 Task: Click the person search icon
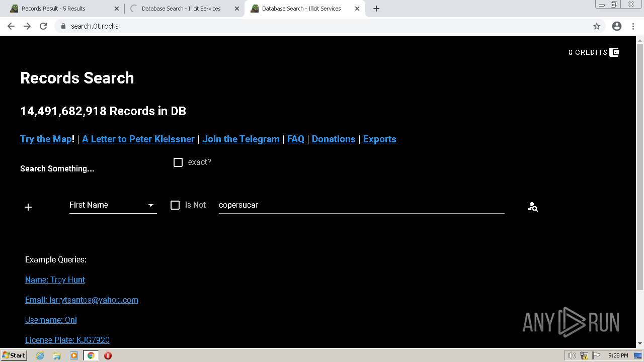(532, 207)
